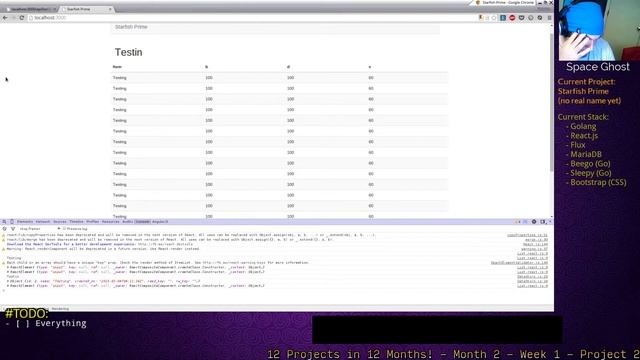Viewport: 640px width, 360px height.
Task: Open the Chrome hamburger menu
Action: (549, 18)
